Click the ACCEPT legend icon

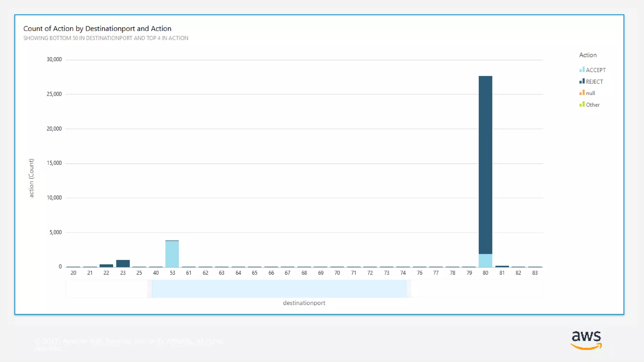point(582,70)
